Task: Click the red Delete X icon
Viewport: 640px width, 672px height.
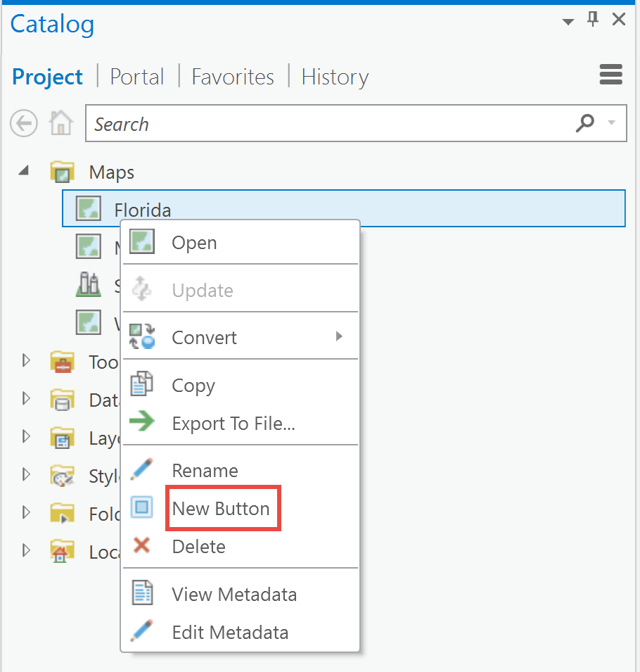Action: click(142, 545)
